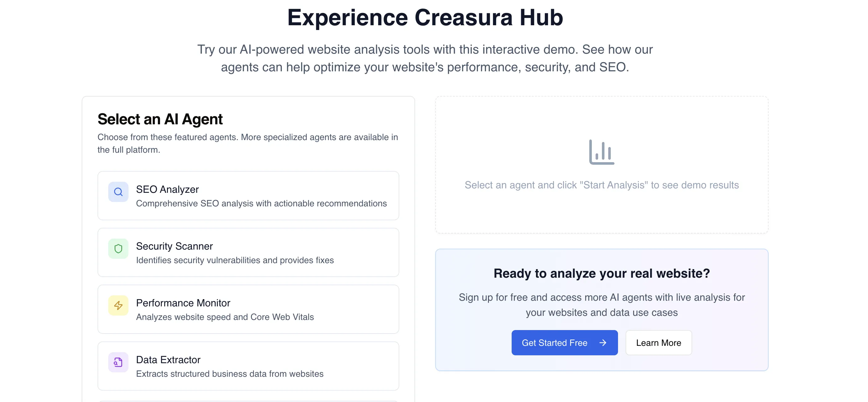The image size is (868, 402).
Task: Click the SEO Analyzer magnifier icon
Action: [x=118, y=192]
